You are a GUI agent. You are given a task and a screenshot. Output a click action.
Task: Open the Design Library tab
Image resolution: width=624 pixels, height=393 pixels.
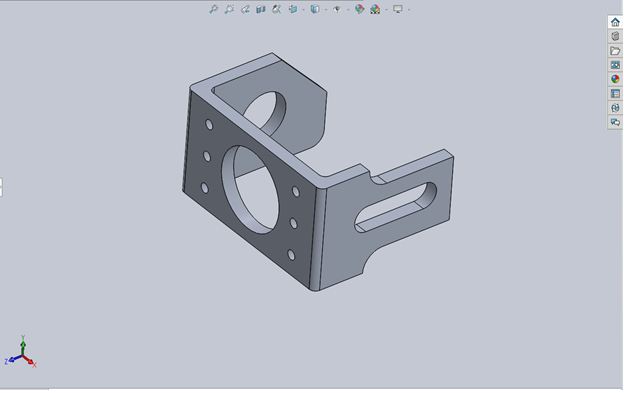615,37
